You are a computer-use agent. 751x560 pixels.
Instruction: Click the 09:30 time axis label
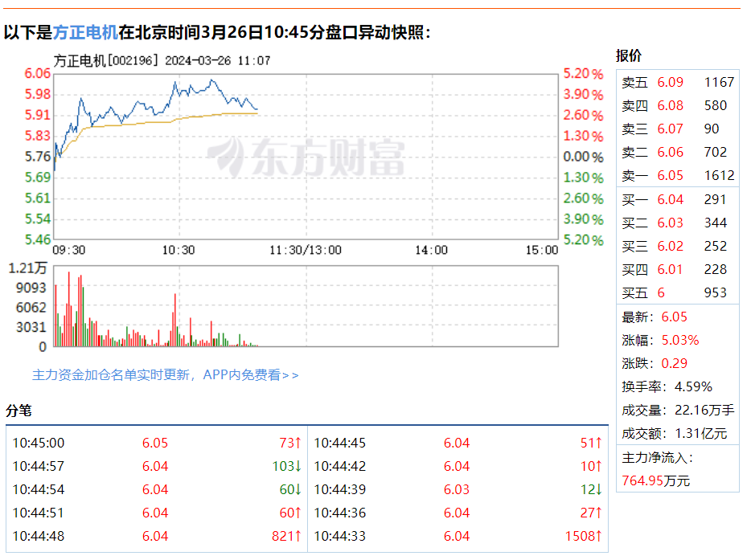click(69, 250)
